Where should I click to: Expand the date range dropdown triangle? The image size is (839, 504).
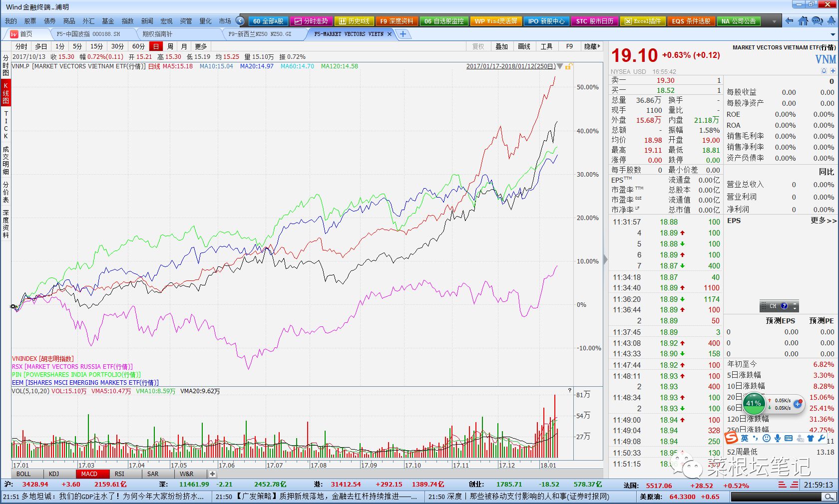click(x=560, y=66)
